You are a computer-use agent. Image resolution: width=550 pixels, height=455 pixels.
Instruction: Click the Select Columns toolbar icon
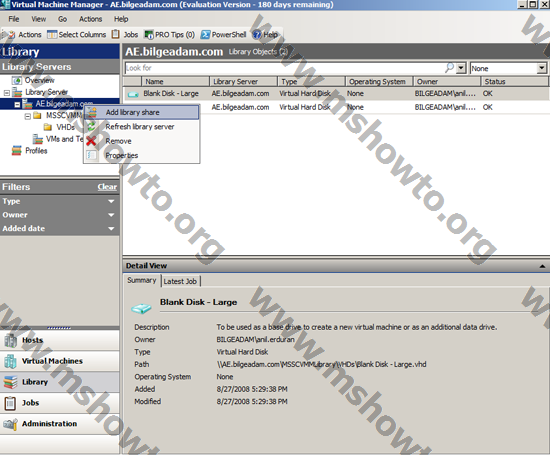52,34
